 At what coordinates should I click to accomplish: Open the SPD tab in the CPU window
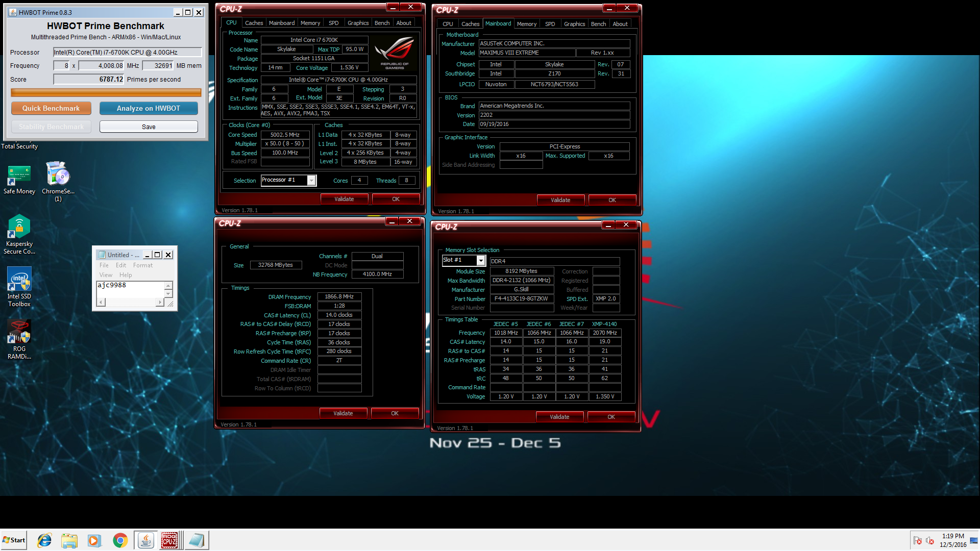point(333,23)
